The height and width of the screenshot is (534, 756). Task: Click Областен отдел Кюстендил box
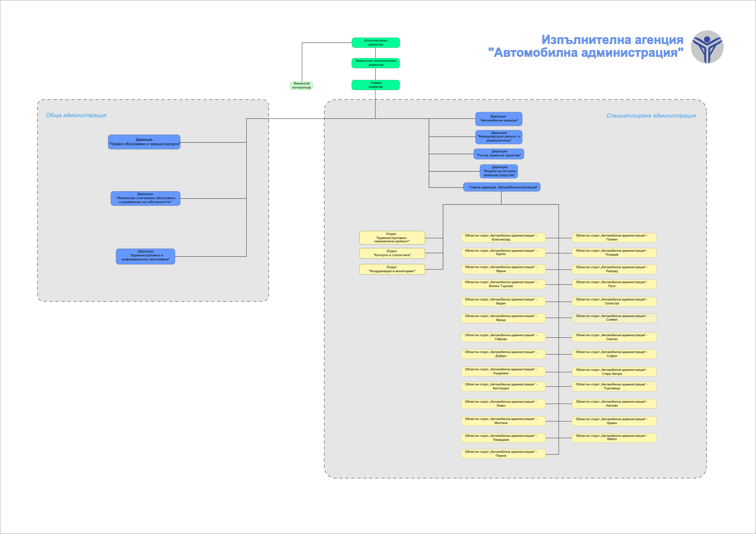tap(503, 387)
